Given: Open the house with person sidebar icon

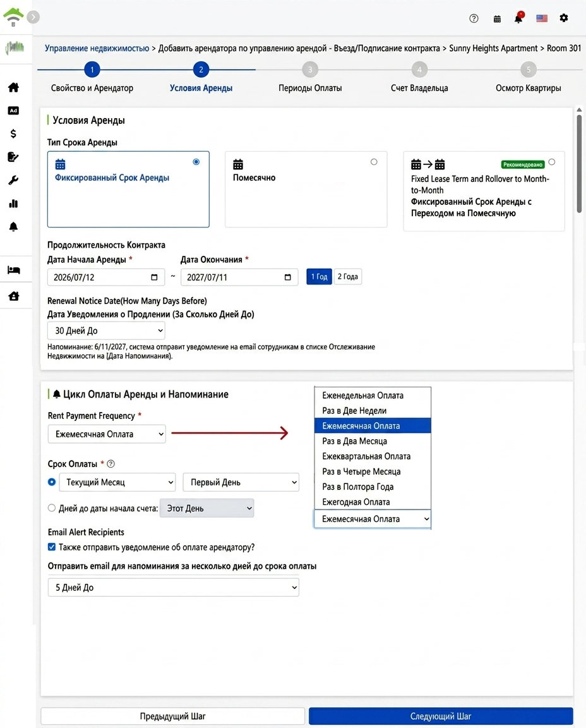Looking at the screenshot, I should (x=13, y=296).
